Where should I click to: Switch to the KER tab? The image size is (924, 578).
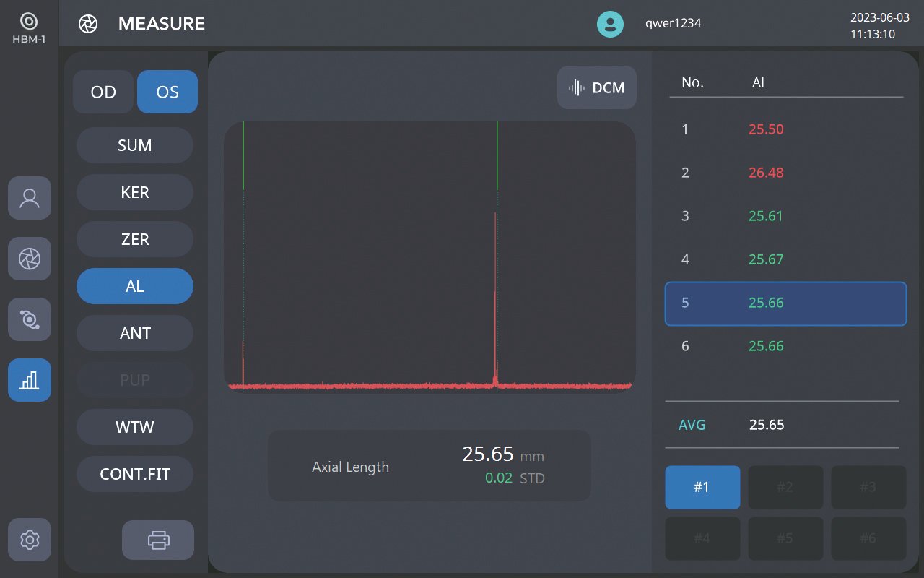[135, 192]
